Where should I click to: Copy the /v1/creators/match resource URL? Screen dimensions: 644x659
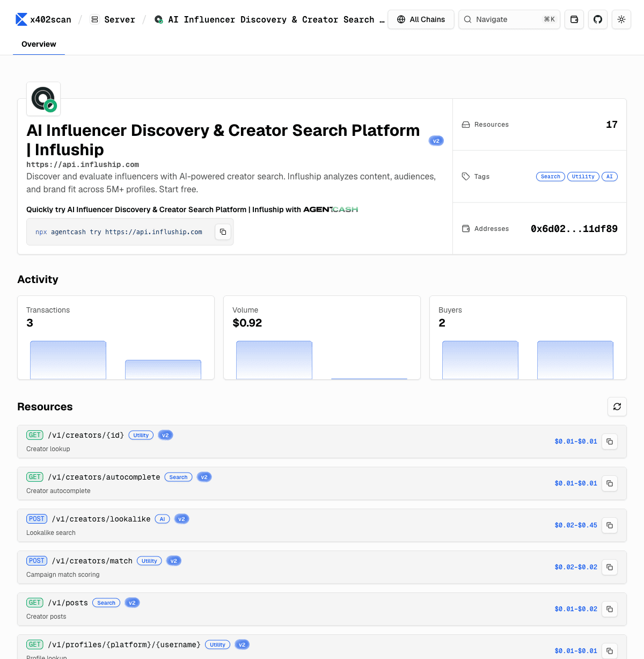[x=610, y=567]
